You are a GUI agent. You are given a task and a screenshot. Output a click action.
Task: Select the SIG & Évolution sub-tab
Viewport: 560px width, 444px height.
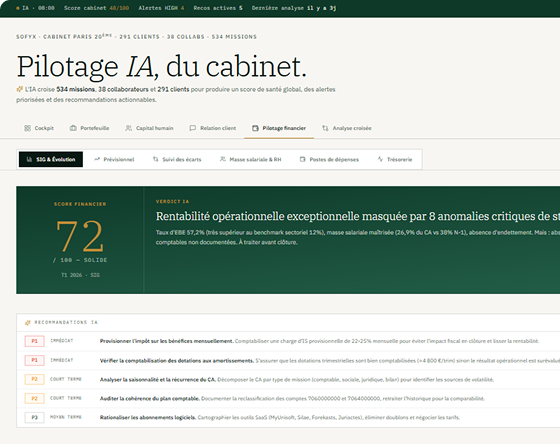(51, 159)
